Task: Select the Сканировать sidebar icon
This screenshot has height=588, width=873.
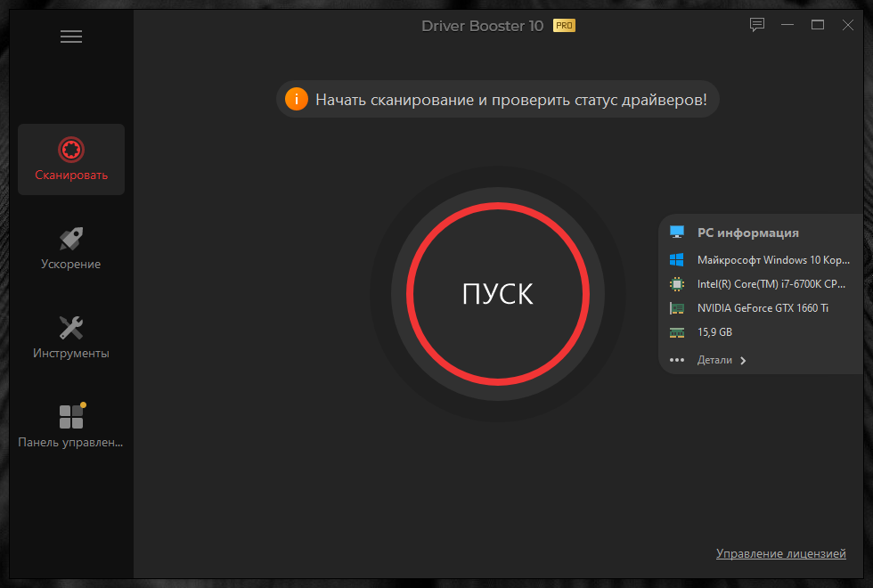Action: (70, 150)
